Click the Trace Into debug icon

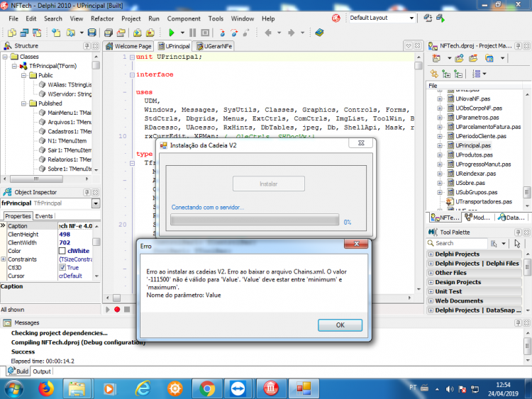coord(222,33)
